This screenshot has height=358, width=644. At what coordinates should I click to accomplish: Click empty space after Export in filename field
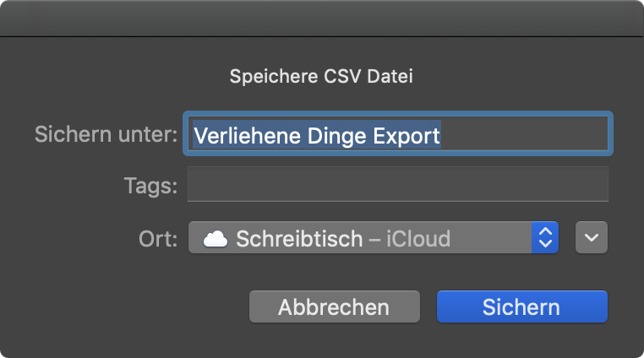pos(524,134)
